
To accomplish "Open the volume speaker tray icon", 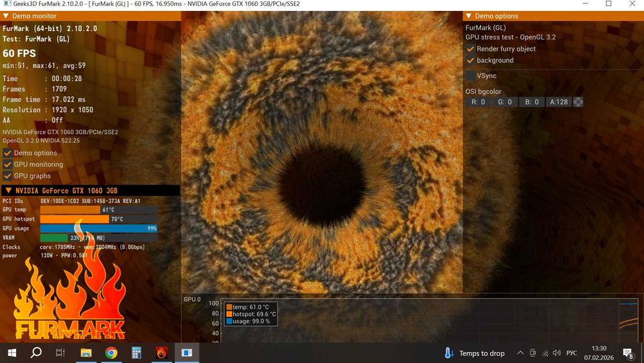I will click(x=557, y=353).
